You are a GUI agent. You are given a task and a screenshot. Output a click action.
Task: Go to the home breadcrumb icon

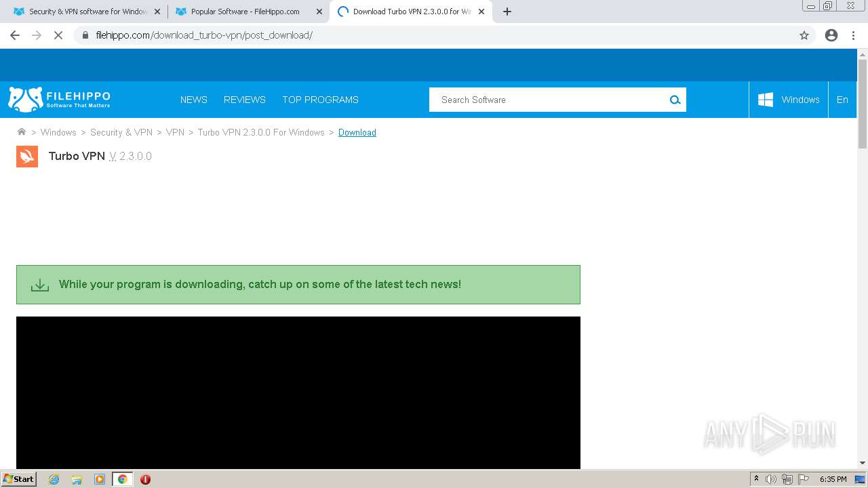(22, 131)
